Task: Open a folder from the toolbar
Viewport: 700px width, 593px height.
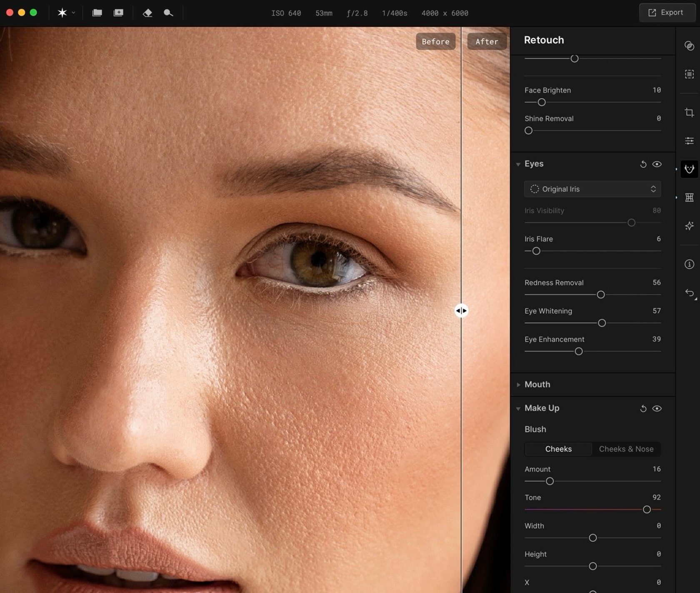Action: [x=97, y=13]
